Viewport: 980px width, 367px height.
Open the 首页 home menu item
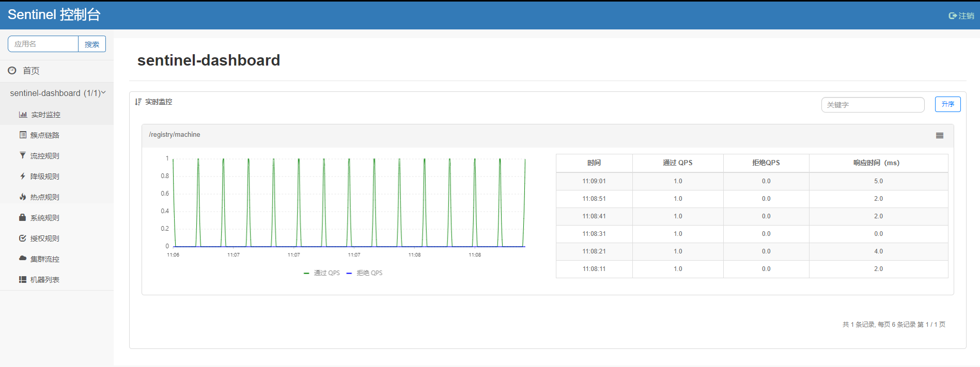[31, 71]
